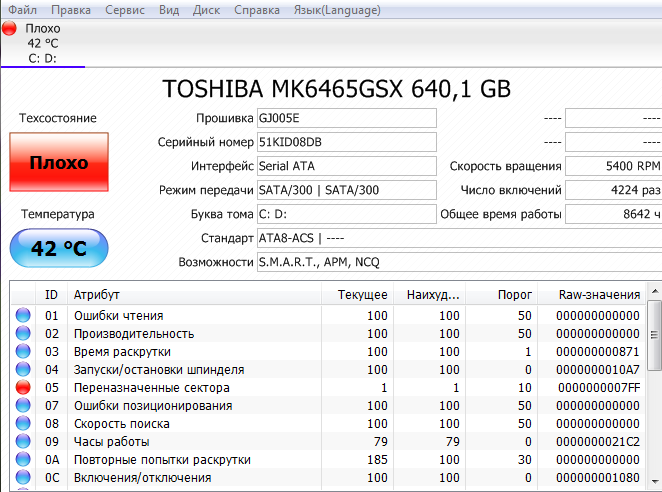Click the Порог column header

502,294
